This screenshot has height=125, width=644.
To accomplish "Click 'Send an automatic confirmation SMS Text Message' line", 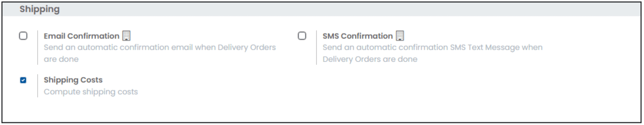I will pyautogui.click(x=433, y=47).
